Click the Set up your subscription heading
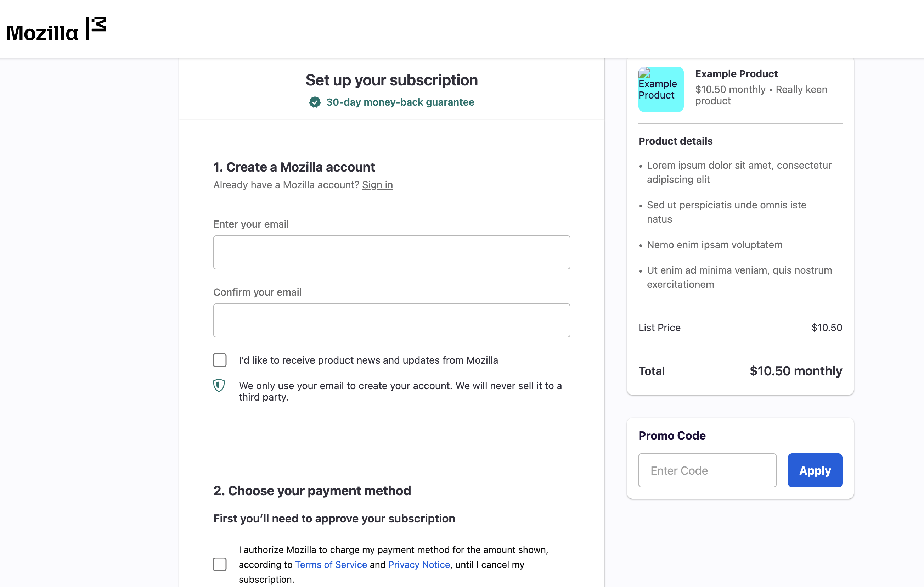The height and width of the screenshot is (587, 924). click(x=391, y=80)
